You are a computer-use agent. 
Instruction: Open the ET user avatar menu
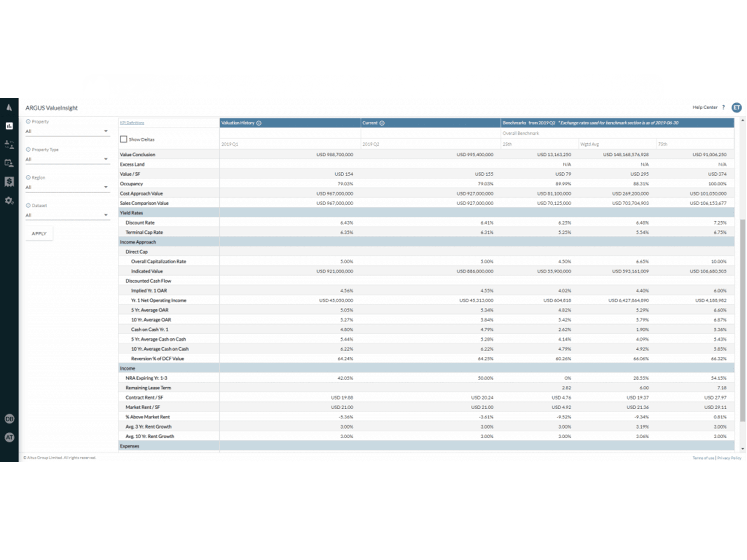pos(736,107)
